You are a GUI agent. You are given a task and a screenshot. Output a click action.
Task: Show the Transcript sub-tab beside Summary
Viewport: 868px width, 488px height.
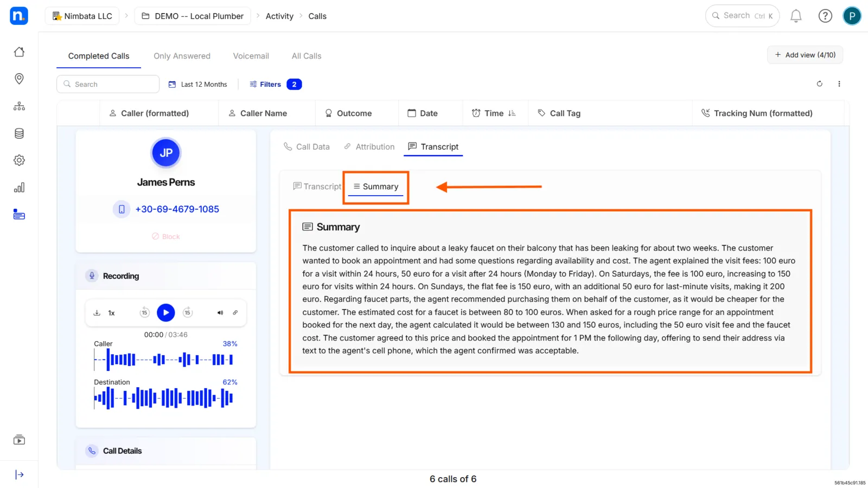[317, 187]
